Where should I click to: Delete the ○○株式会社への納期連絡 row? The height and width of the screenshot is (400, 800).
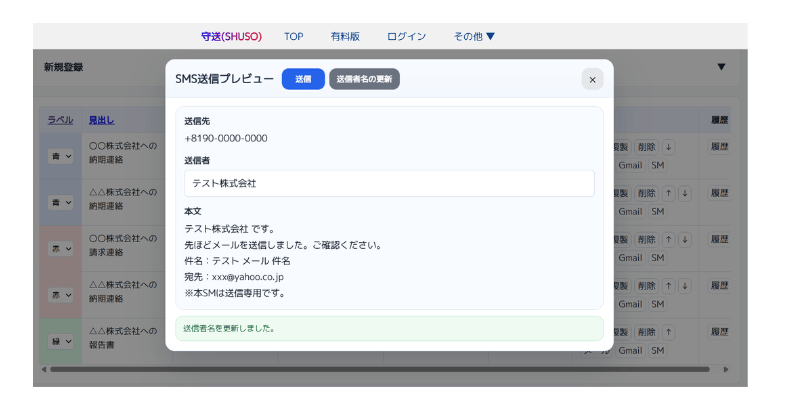(646, 147)
